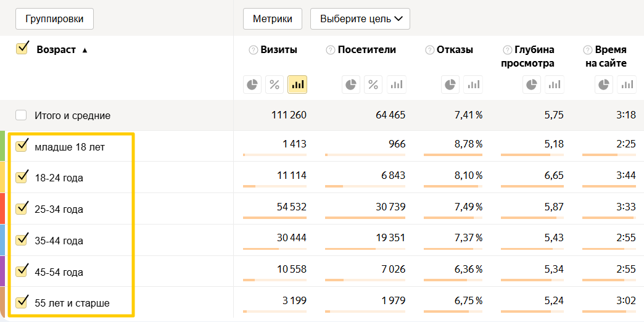Click pie chart icon under Глубина просмотра
This screenshot has width=644, height=322.
532,85
